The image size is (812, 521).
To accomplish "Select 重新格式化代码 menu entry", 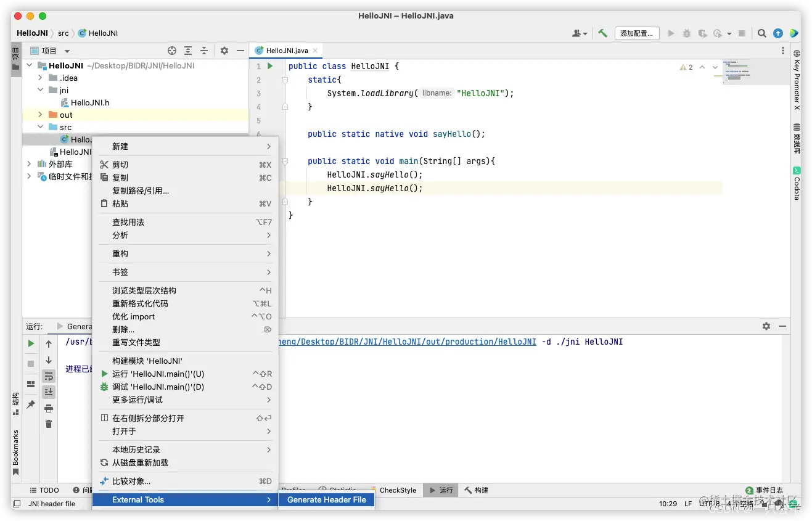I will click(x=186, y=303).
